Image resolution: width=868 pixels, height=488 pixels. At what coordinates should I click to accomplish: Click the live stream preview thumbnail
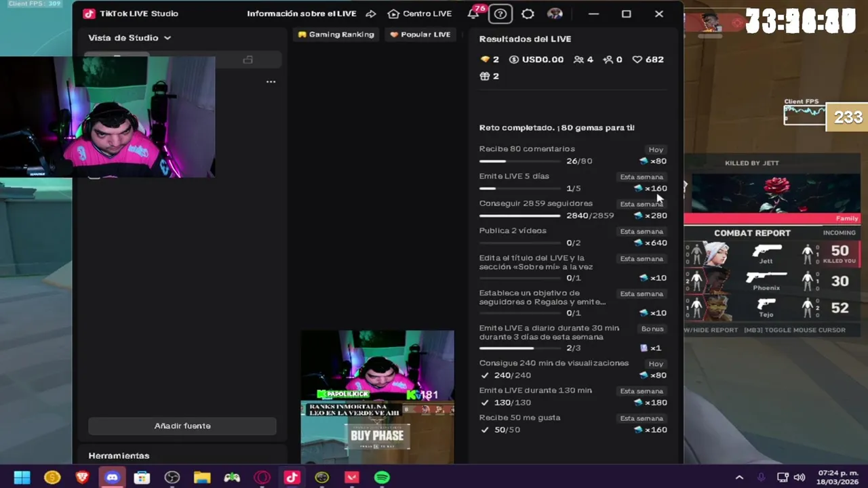click(x=378, y=397)
